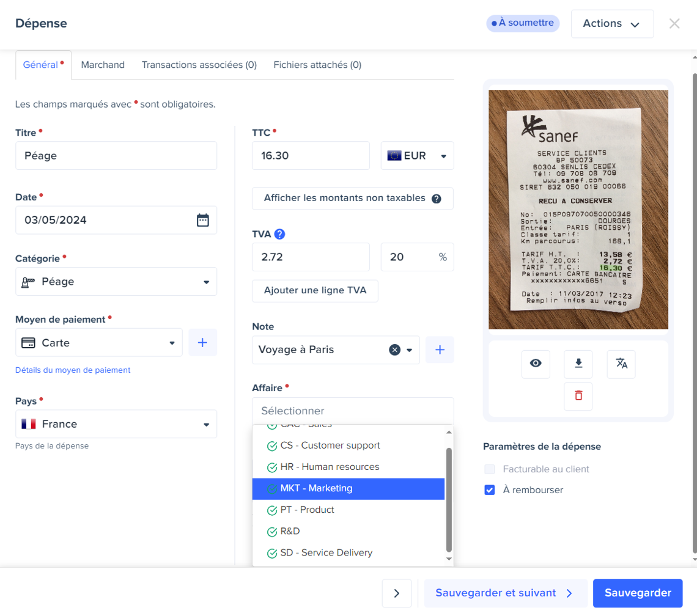Screen dimensions: 697x616
Task: Switch to the Marchand tab
Action: (x=103, y=65)
